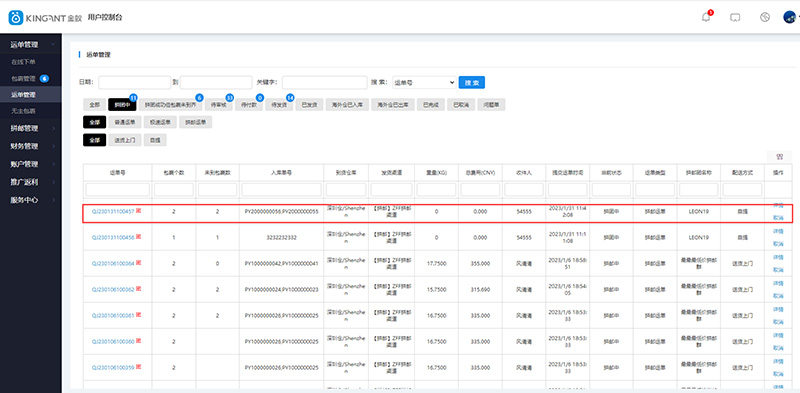Screen dimensions: 800x393
Task: Open the notification bell with red badge
Action: 706,17
